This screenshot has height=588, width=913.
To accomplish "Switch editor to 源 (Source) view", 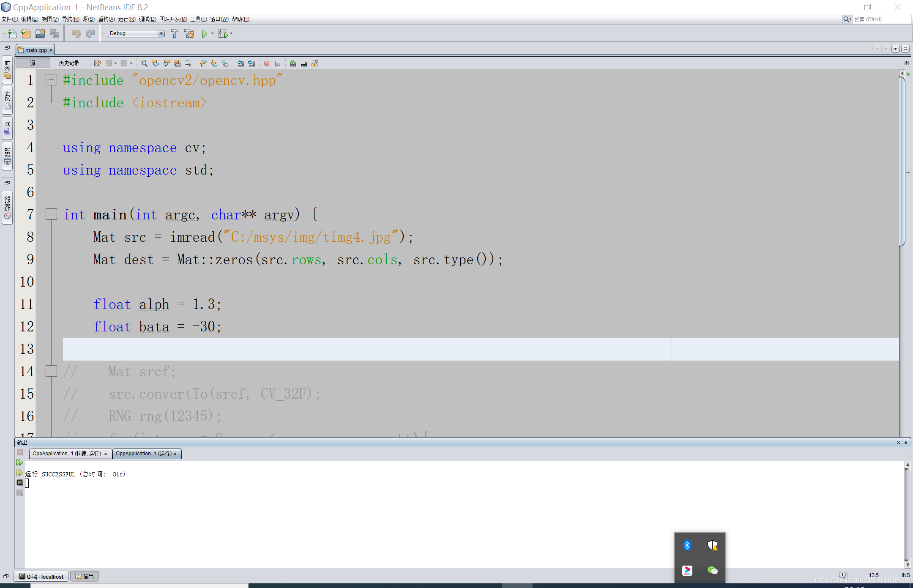I will click(33, 63).
